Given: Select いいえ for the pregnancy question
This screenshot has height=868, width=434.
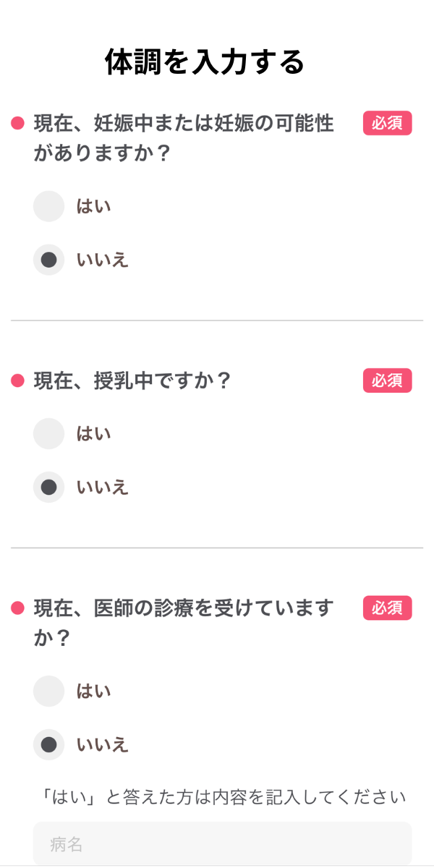Looking at the screenshot, I should coord(49,260).
